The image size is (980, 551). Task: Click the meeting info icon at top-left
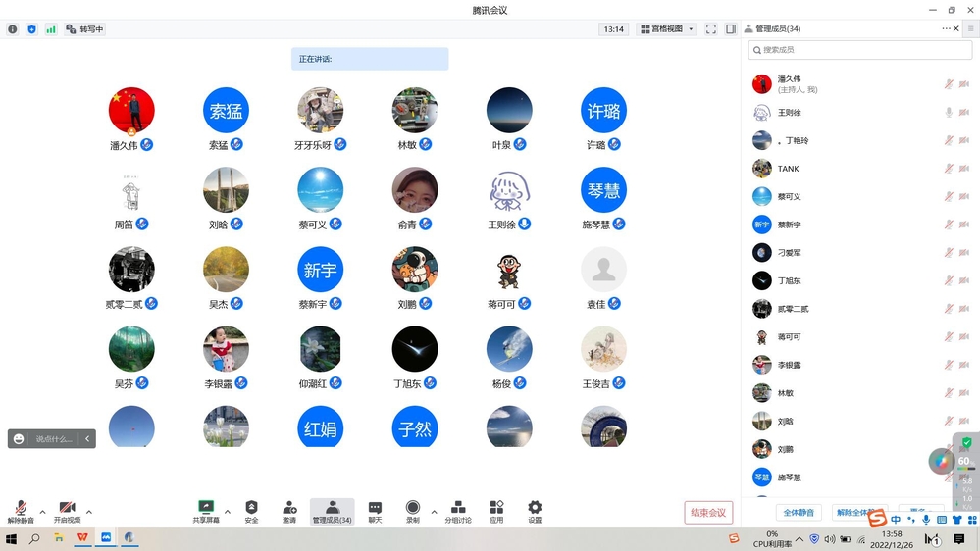click(x=13, y=29)
